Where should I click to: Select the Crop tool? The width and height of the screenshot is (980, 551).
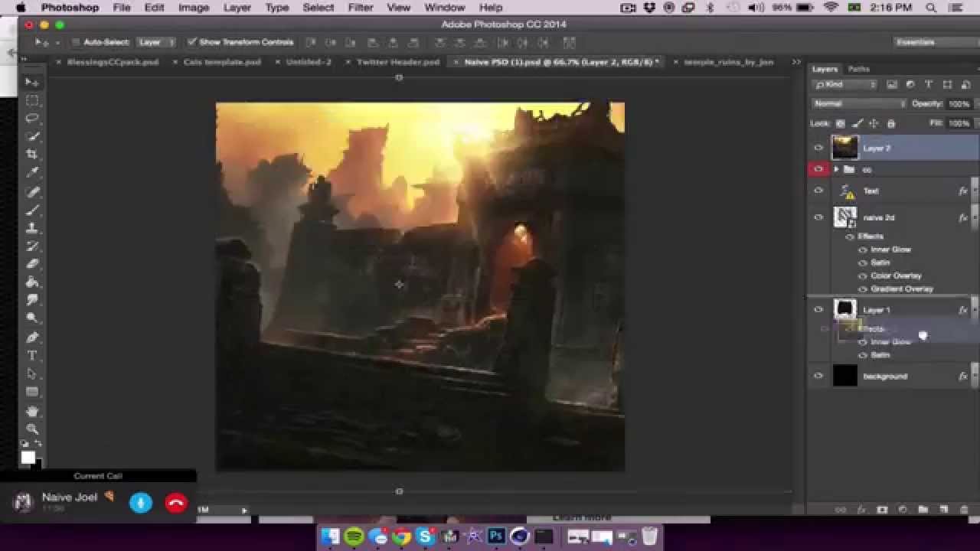31,155
